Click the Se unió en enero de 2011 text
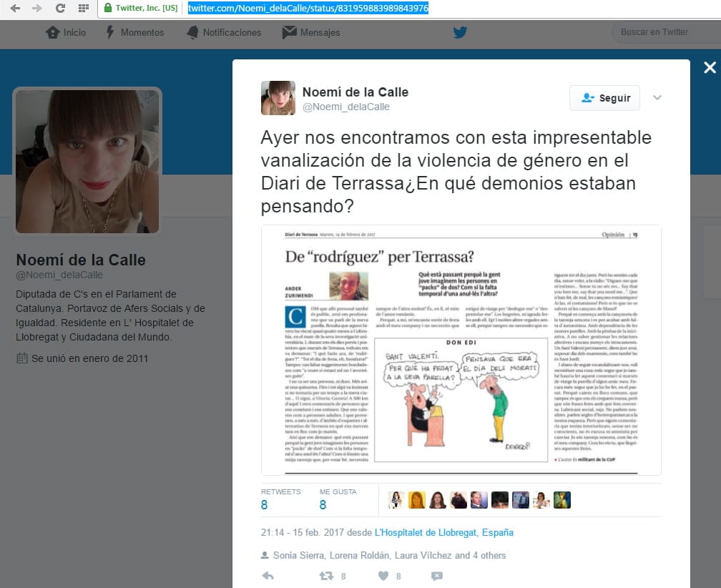721x588 pixels. [89, 358]
